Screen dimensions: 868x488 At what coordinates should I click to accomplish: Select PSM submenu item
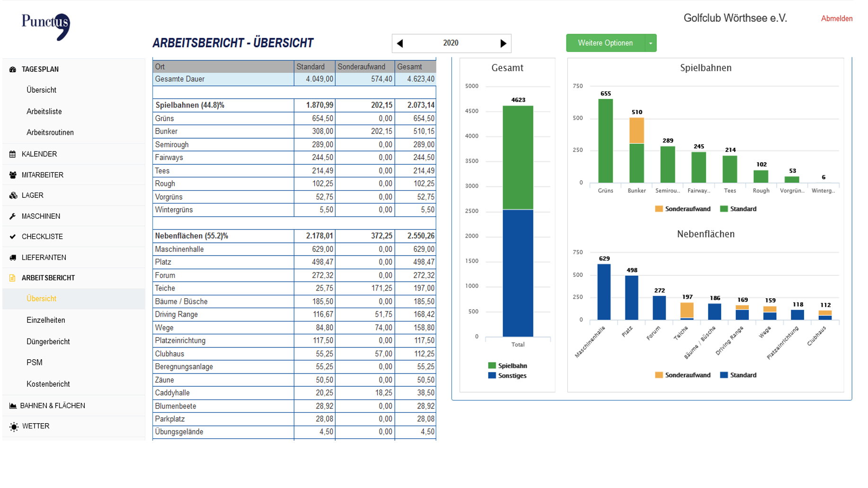(35, 363)
